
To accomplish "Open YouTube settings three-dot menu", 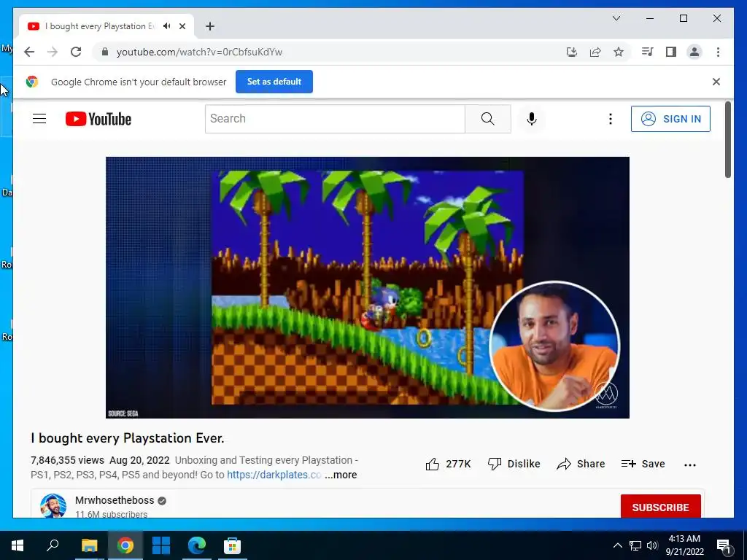I will (611, 119).
